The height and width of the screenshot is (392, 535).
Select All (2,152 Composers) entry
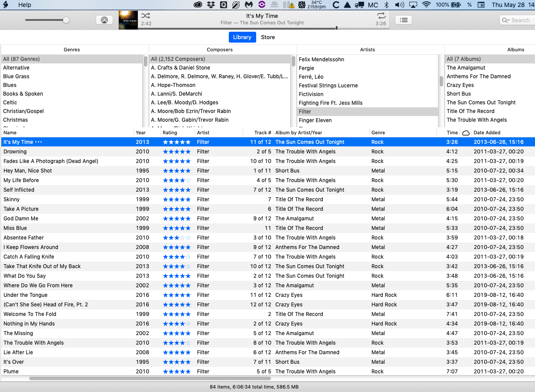(220, 59)
